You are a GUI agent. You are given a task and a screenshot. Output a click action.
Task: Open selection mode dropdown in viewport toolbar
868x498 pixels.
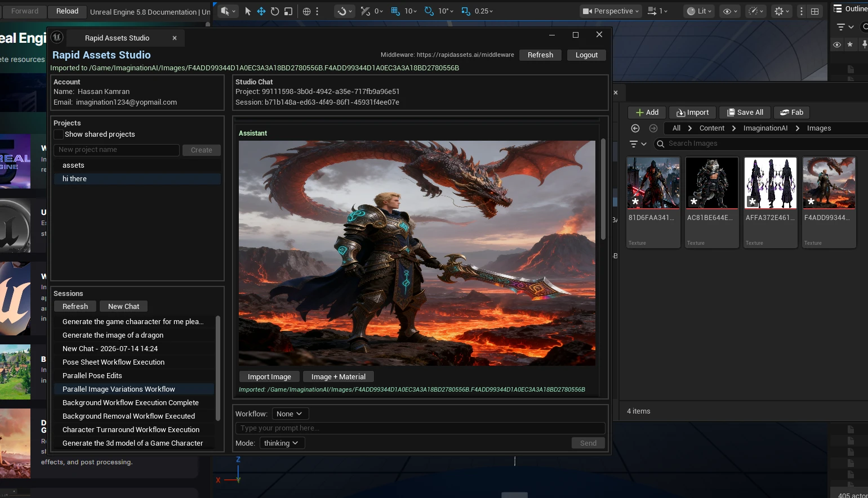click(x=228, y=11)
